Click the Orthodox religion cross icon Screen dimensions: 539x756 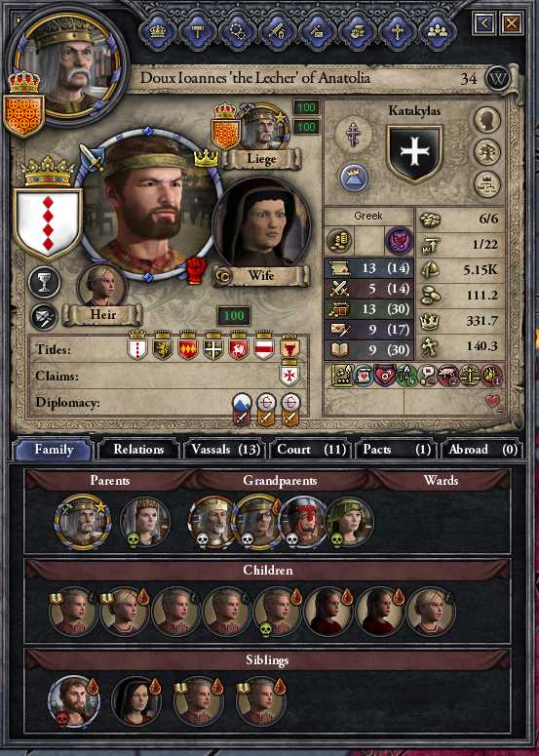(355, 133)
